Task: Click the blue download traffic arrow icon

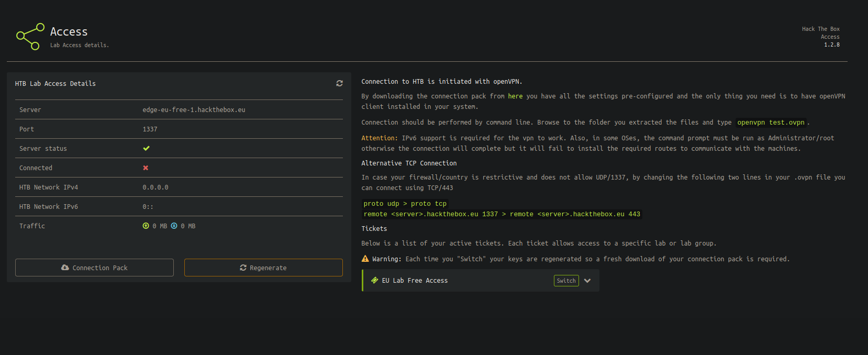Action: coord(174,226)
